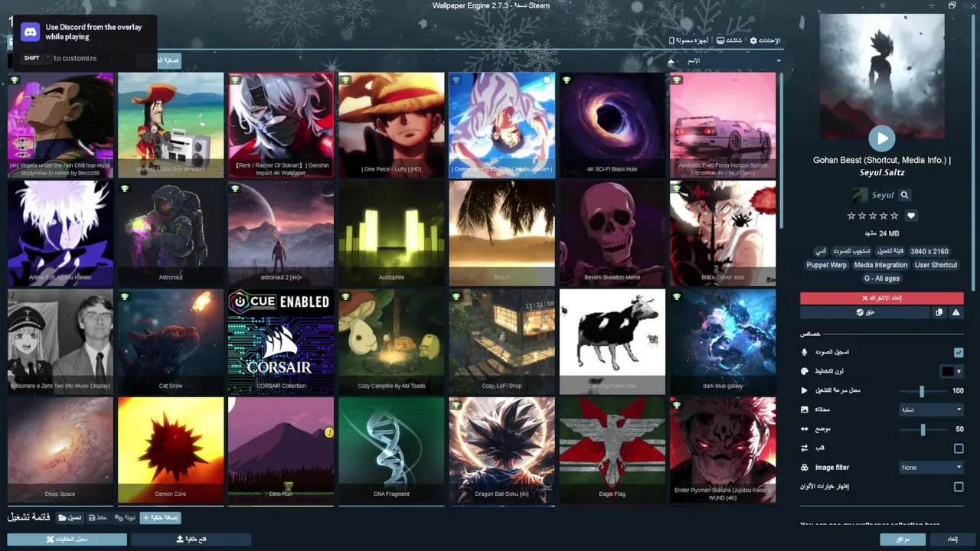
Task: Select the Eagle Flag wallpaper
Action: coord(612,450)
